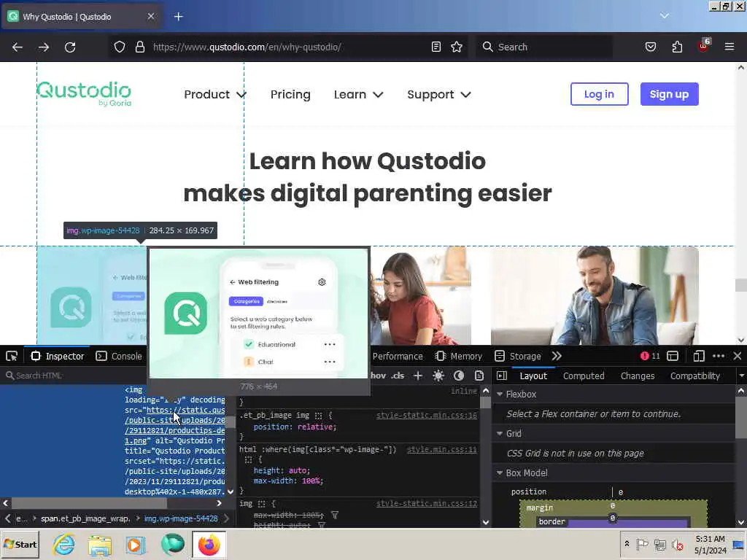
Task: Open Storage panel
Action: 518,356
